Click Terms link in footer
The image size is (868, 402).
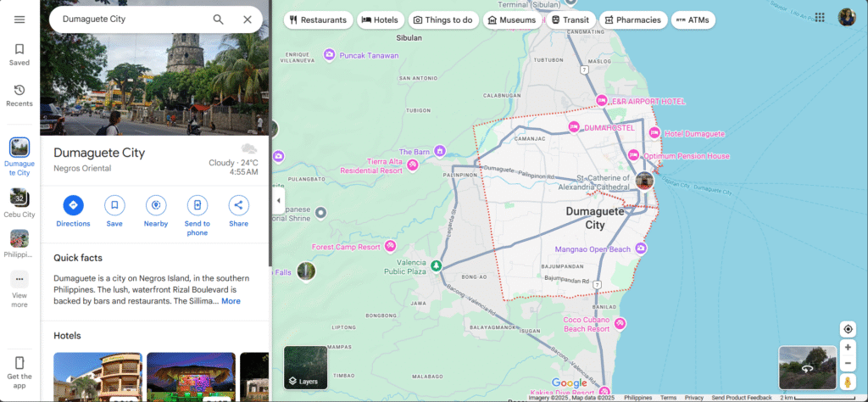tap(668, 398)
